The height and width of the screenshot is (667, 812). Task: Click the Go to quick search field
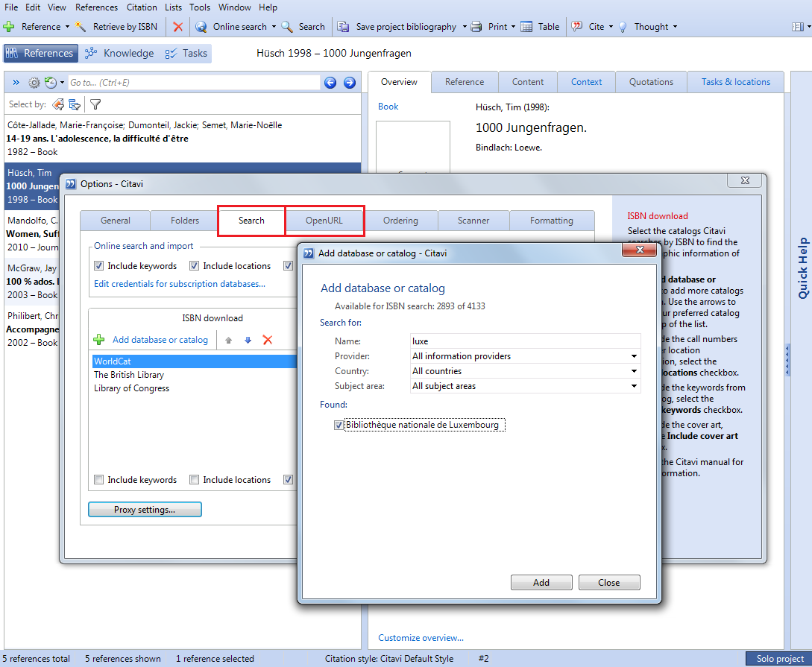[x=194, y=82]
